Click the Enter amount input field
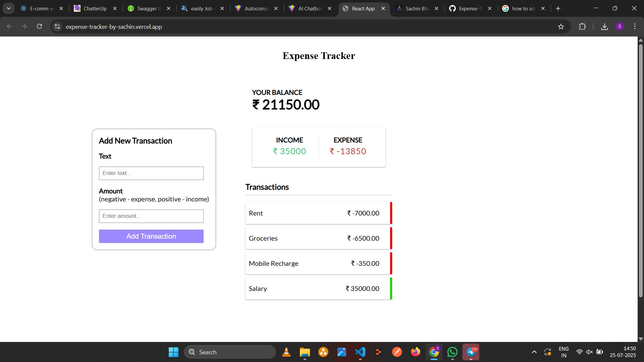The image size is (644, 362). click(x=151, y=216)
